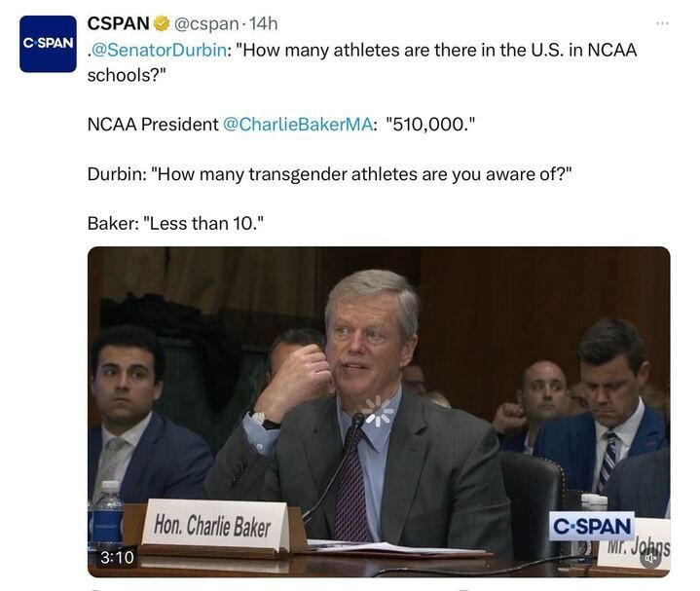The width and height of the screenshot is (700, 591).
Task: Click the Hon. Charlie Baker nameplate
Action: 213,526
